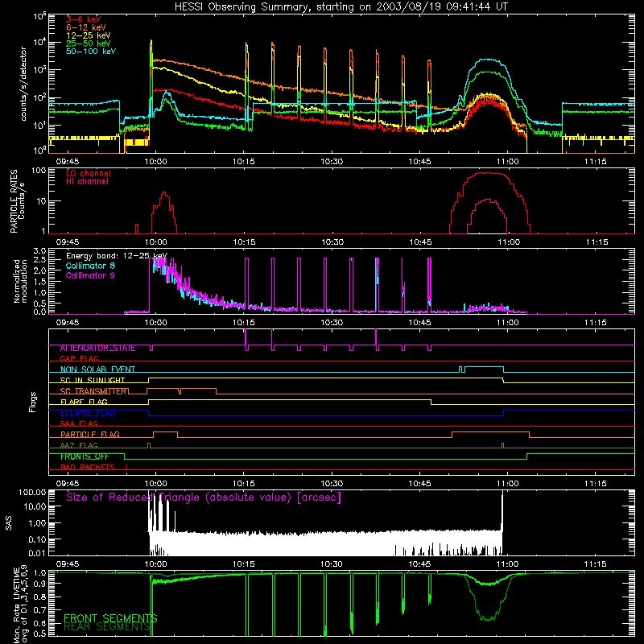Screen dimensions: 644x644
Task: Click the 10:15 time label under the SAS plot
Action: point(244,564)
